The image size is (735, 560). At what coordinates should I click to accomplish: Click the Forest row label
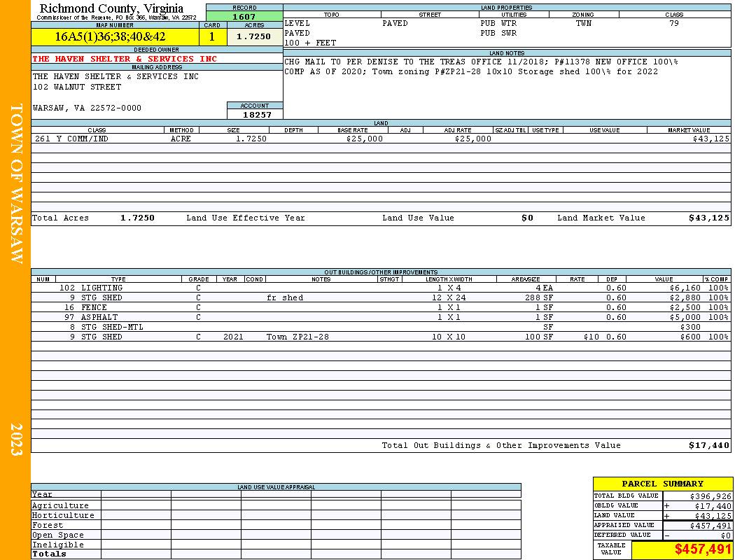pos(48,525)
